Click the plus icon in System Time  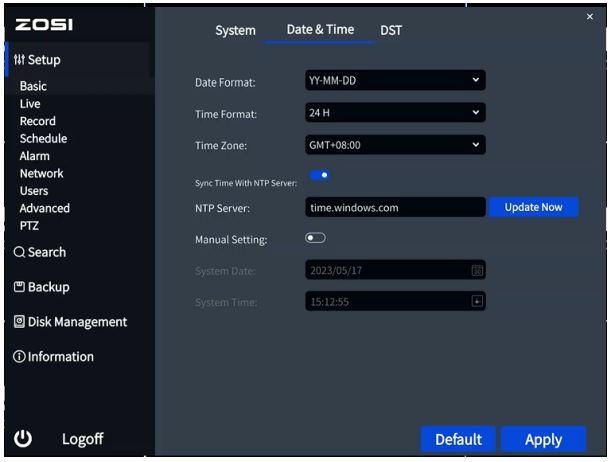[x=477, y=301]
